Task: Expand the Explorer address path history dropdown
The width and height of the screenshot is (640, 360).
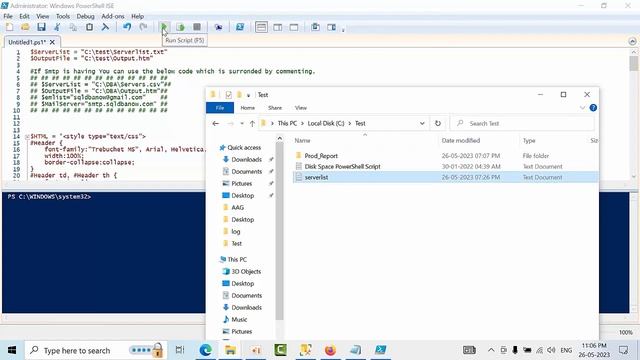Action: coord(422,123)
